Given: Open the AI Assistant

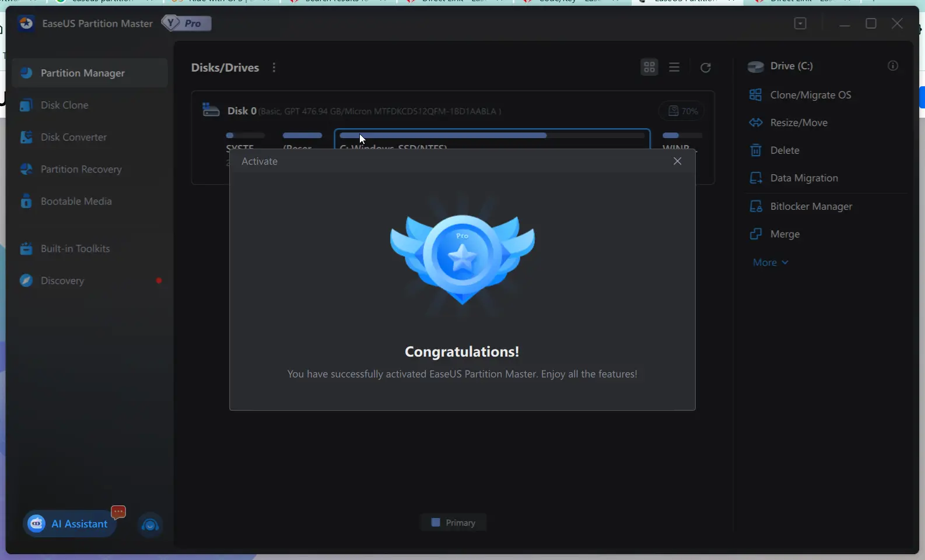Looking at the screenshot, I should 70,524.
